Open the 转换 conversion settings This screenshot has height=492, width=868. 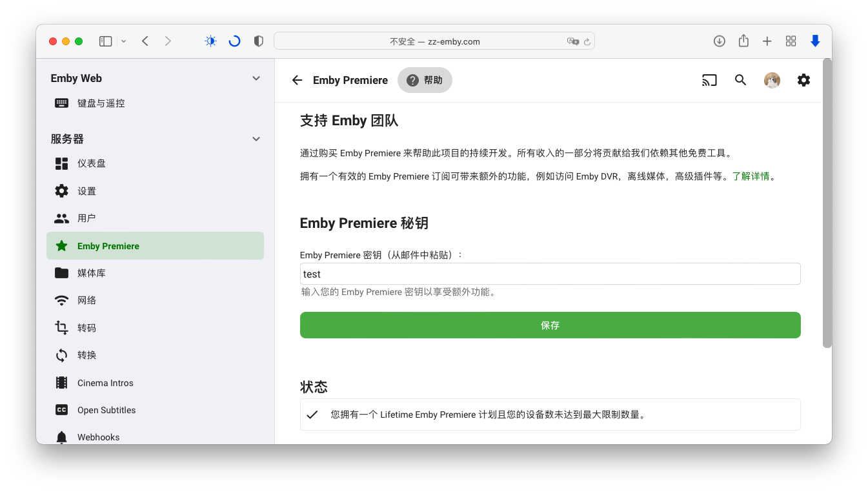pyautogui.click(x=155, y=355)
